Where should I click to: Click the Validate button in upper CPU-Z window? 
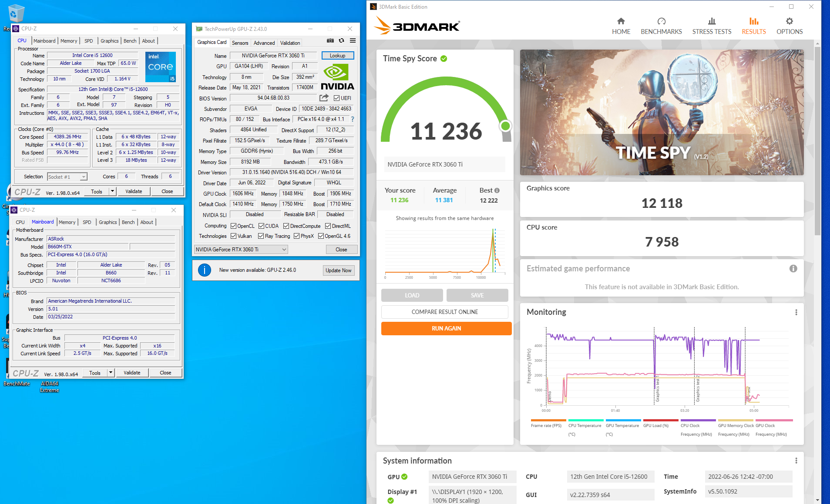pyautogui.click(x=134, y=191)
